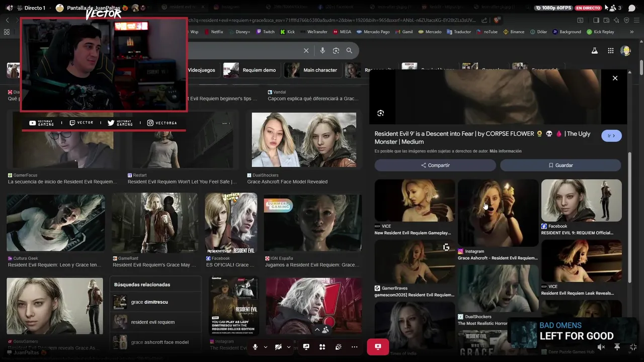Click the Ir visit button
The width and height of the screenshot is (644, 362).
pos(611,136)
